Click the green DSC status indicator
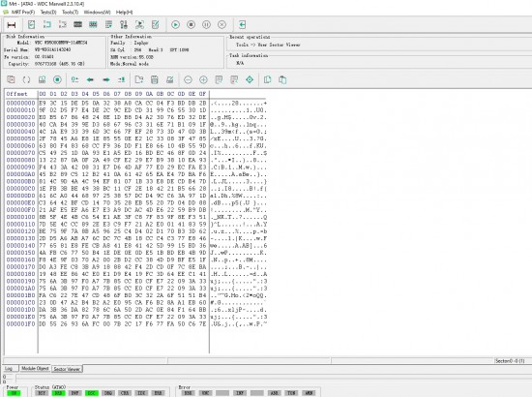532x397 pixels. 92,393
